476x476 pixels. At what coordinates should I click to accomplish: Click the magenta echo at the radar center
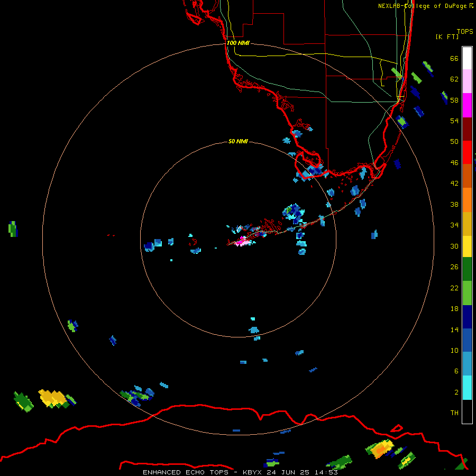click(x=242, y=242)
